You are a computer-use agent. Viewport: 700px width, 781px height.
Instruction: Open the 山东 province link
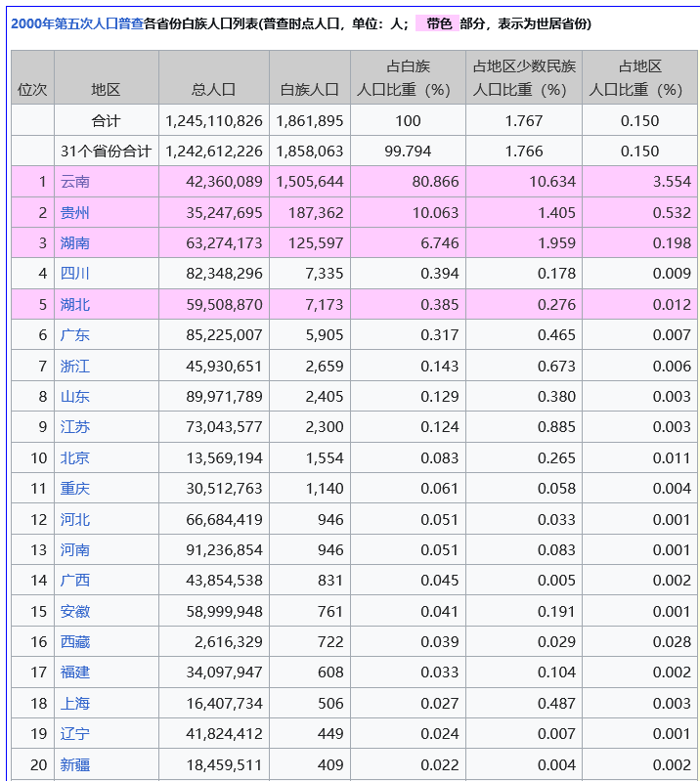tap(74, 397)
